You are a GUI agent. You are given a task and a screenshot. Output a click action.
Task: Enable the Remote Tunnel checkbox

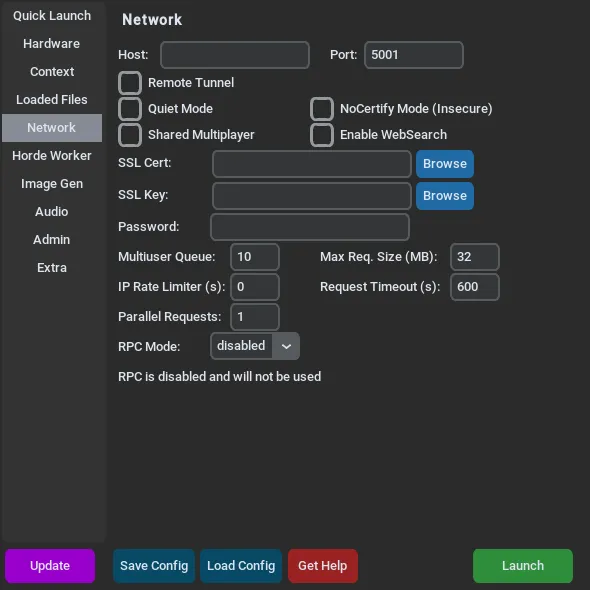[130, 83]
